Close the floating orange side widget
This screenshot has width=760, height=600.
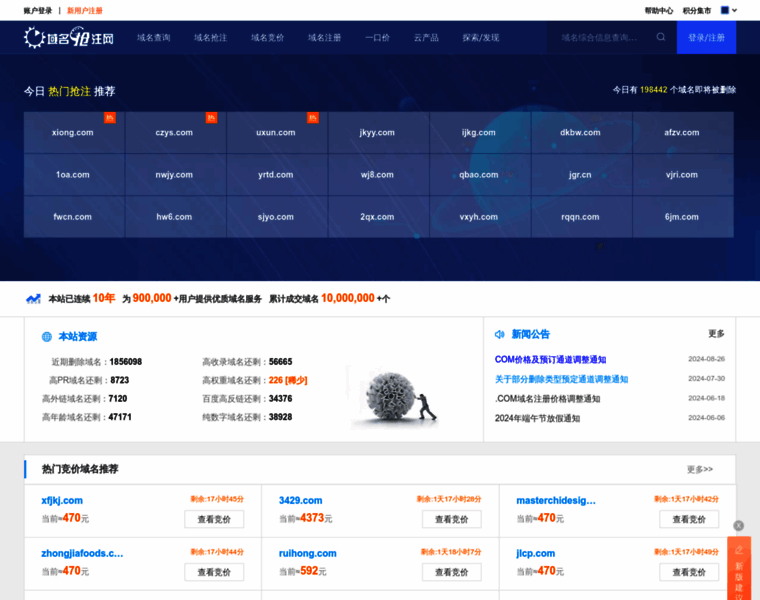point(738,525)
